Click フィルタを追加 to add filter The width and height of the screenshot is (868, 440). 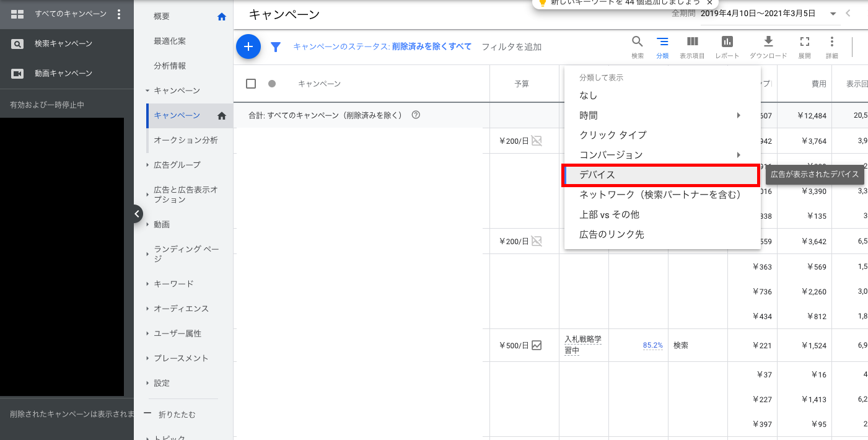(x=511, y=46)
